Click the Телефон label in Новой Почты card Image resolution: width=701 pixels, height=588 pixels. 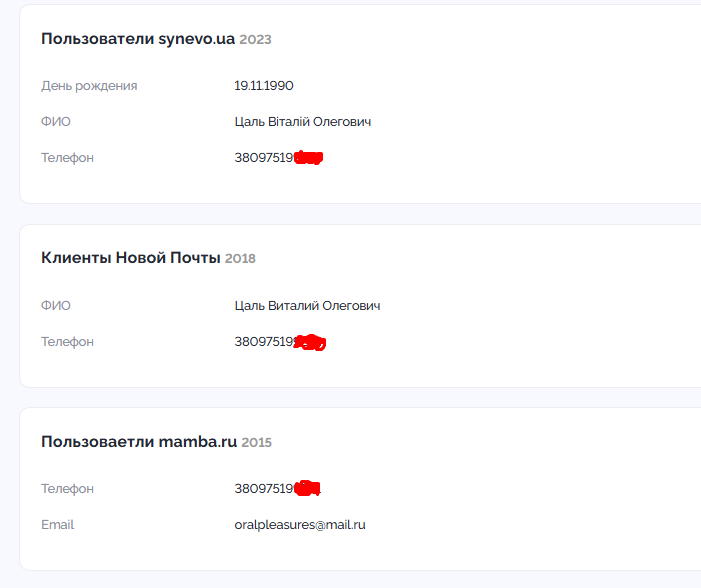[67, 342]
